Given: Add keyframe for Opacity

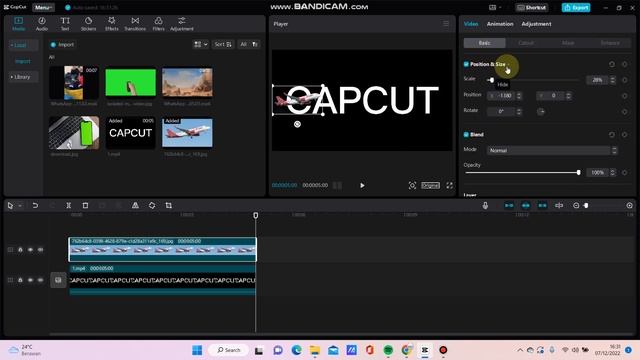Looking at the screenshot, I should coord(624,173).
